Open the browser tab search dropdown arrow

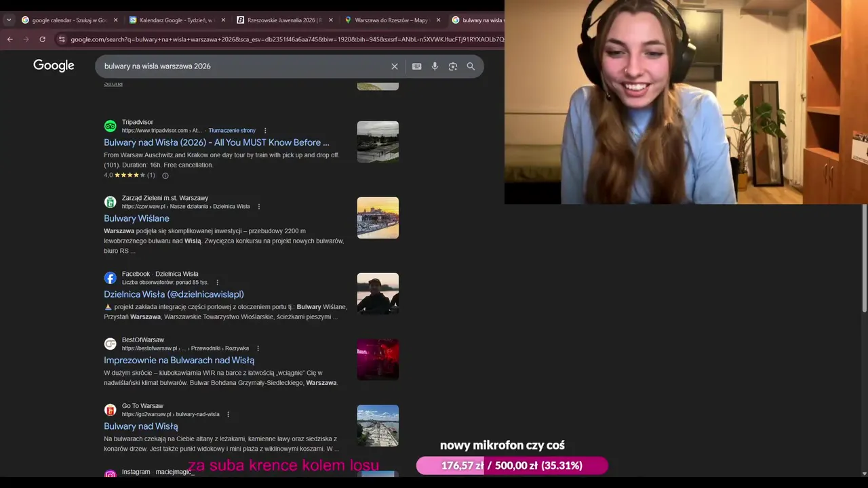tap(8, 20)
